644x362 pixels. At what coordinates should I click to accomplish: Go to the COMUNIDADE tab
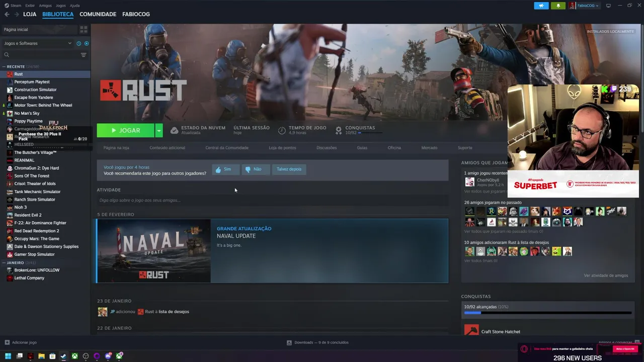coord(98,14)
